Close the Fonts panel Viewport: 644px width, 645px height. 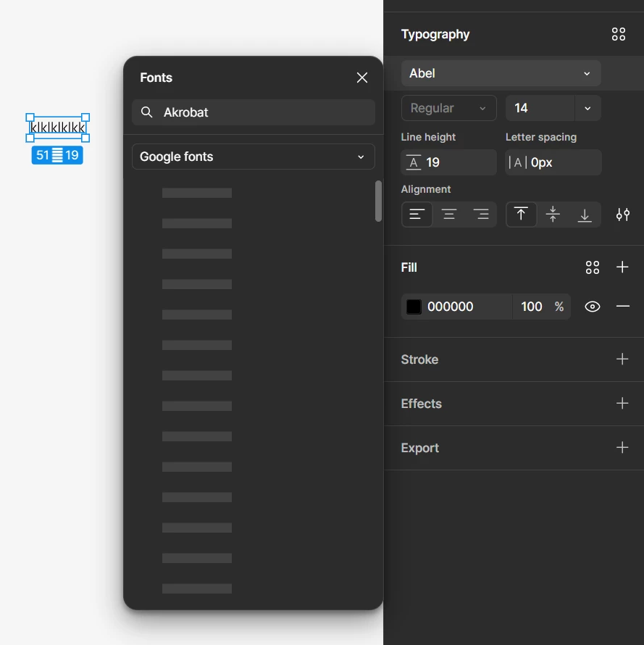tap(362, 78)
